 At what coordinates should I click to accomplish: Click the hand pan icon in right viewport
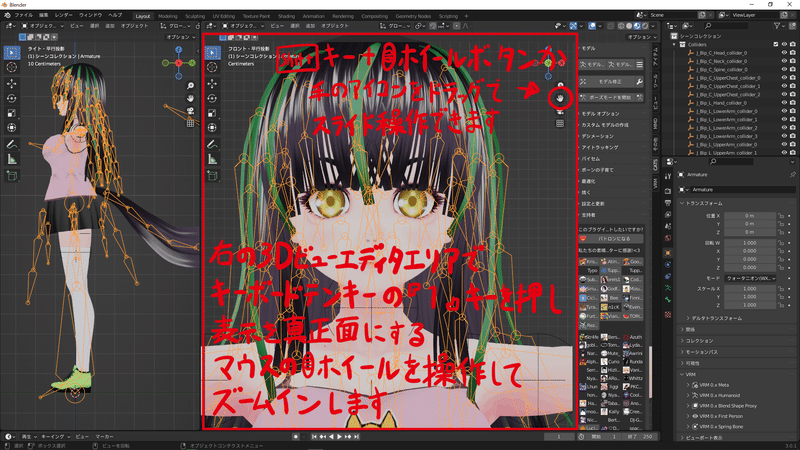click(560, 97)
